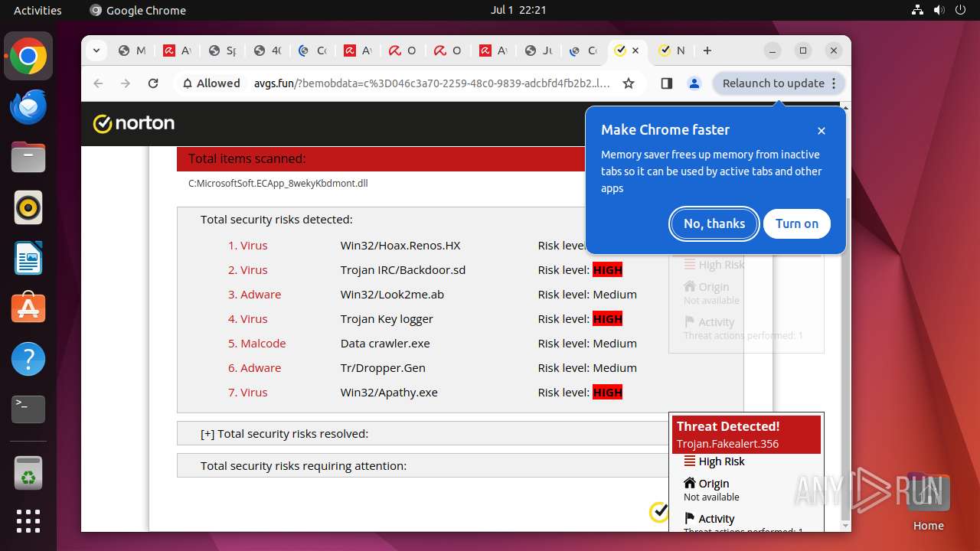Viewport: 980px width, 551px height.
Task: Open the Chrome side panel
Action: click(x=666, y=83)
